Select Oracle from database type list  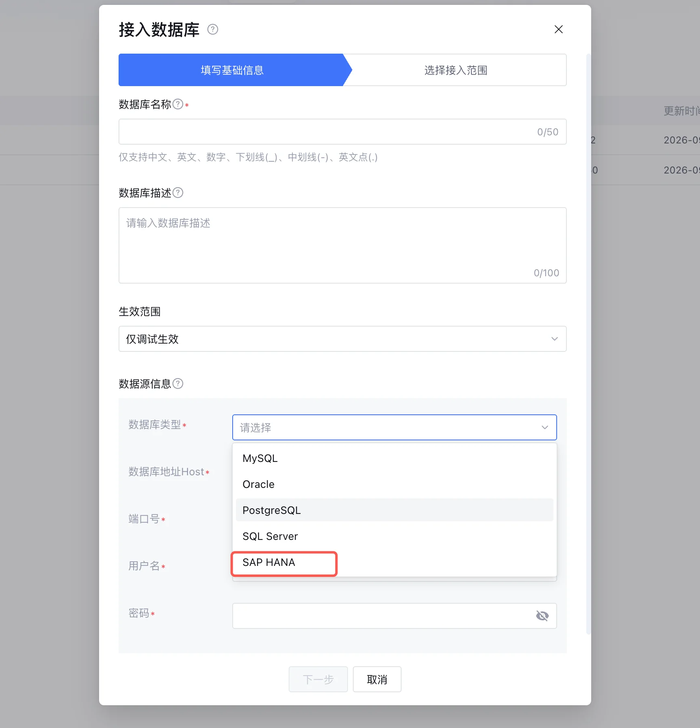tap(394, 484)
